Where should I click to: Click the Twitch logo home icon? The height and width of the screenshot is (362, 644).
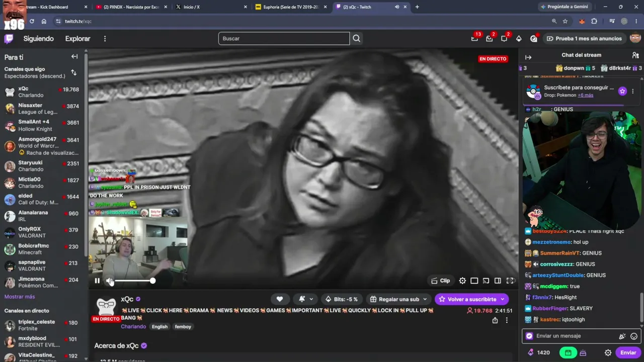point(9,39)
